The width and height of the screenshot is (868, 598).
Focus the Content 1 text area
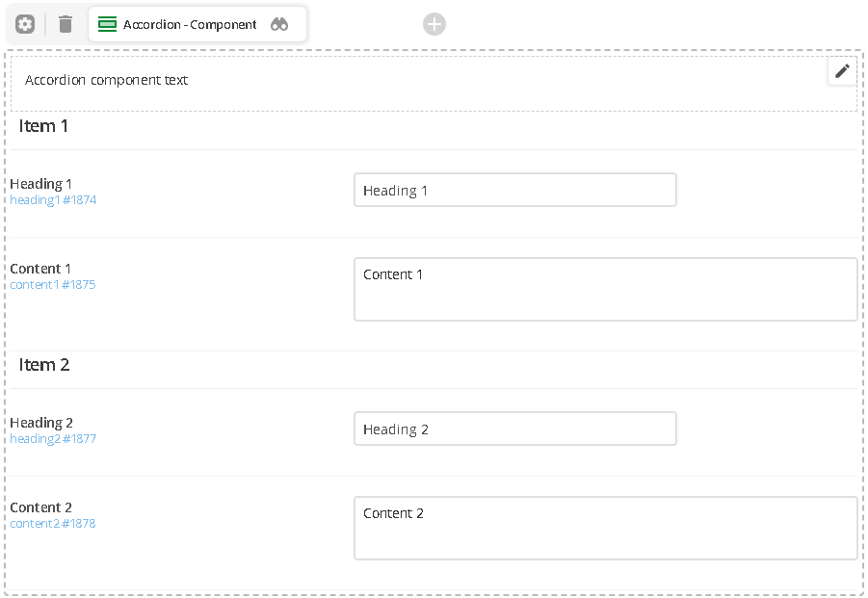coord(606,289)
